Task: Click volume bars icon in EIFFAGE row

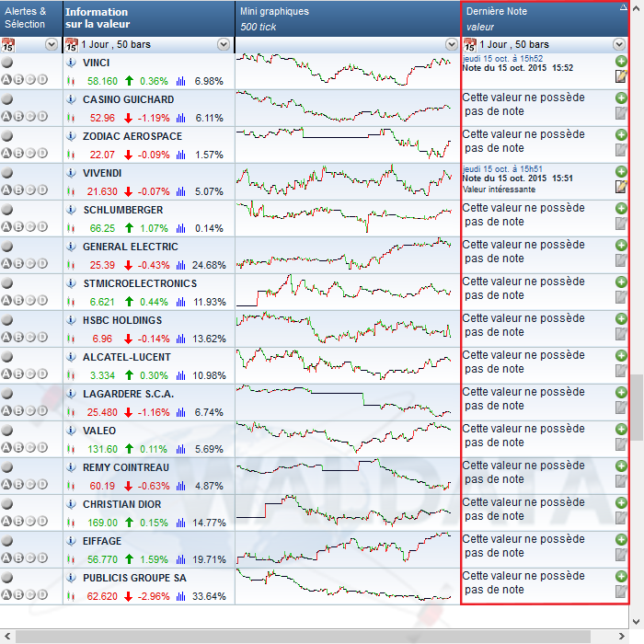Action: coord(180,559)
